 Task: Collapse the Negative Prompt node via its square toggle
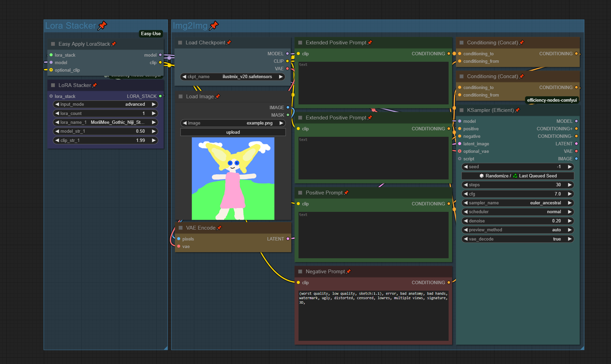(x=300, y=272)
